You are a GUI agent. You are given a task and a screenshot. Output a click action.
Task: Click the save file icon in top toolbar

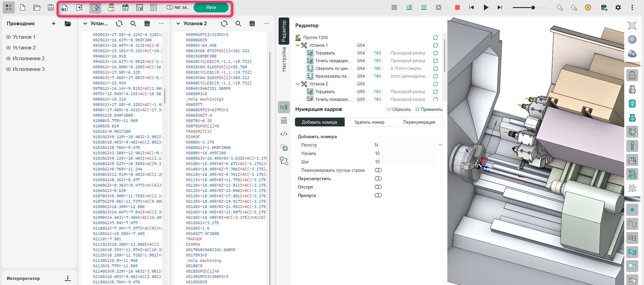point(51,7)
